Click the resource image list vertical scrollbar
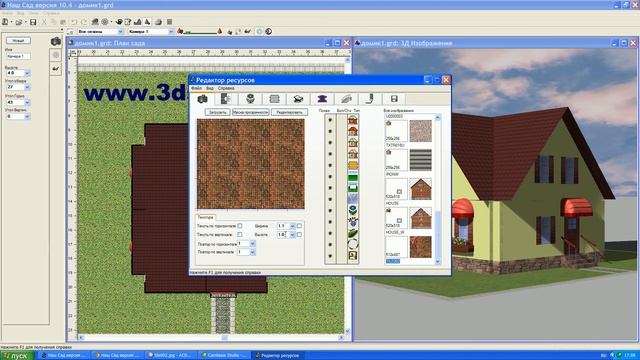The width and height of the screenshot is (640, 360). (438, 190)
